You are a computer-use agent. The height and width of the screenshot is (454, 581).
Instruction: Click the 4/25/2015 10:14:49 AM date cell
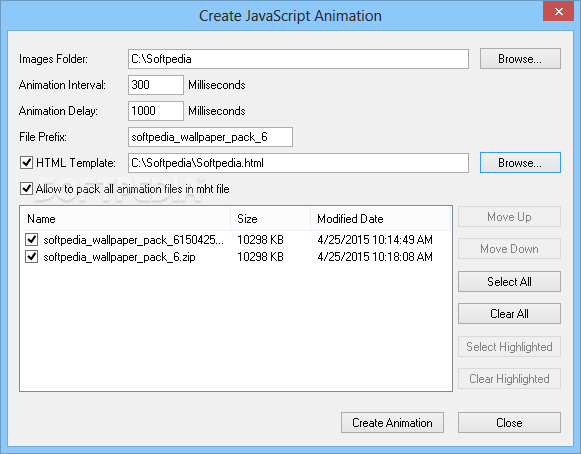375,240
